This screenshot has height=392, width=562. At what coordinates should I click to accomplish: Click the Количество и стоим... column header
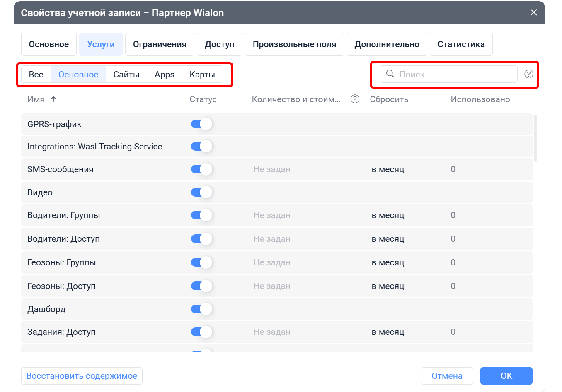point(296,99)
